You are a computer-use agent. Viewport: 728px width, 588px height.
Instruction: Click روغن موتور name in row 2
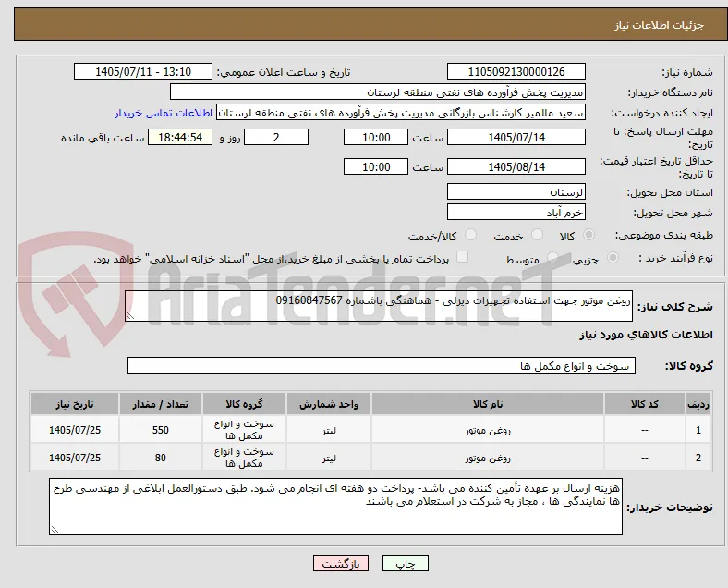(x=488, y=459)
